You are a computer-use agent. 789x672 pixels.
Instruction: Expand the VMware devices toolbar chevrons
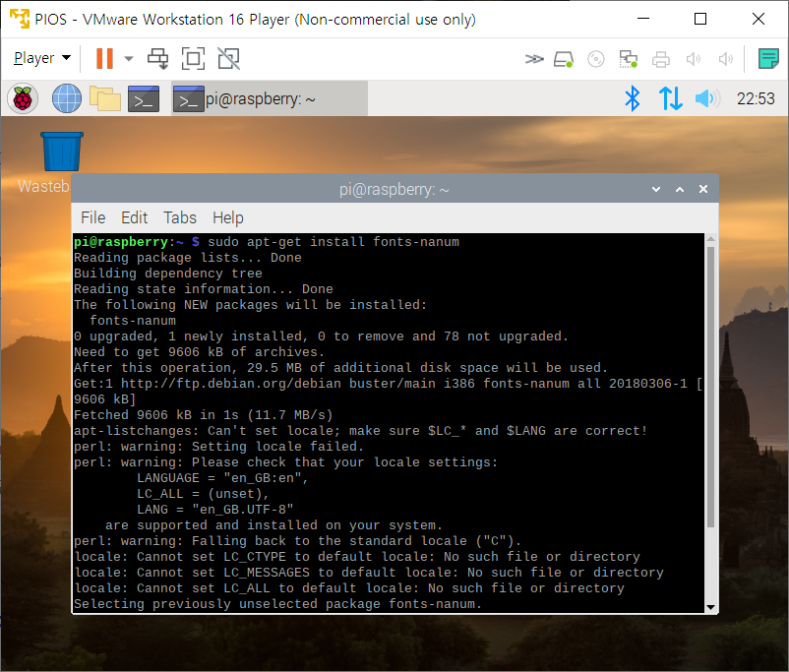click(533, 59)
